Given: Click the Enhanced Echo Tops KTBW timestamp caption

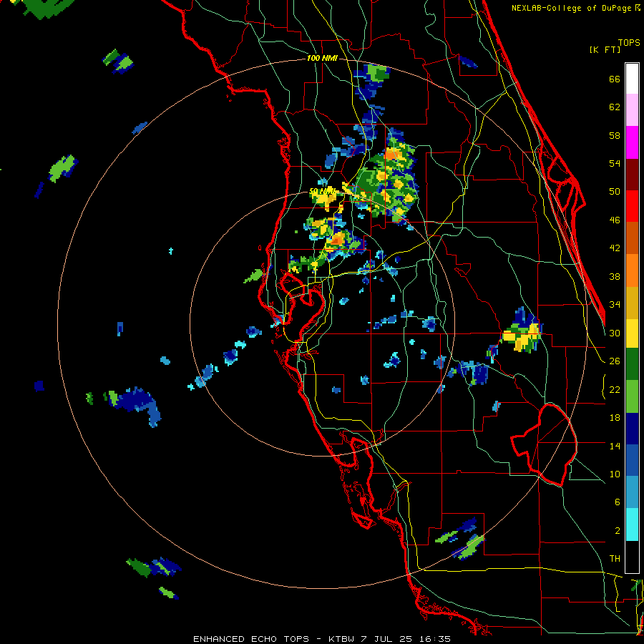Looking at the screenshot, I should click(322, 639).
